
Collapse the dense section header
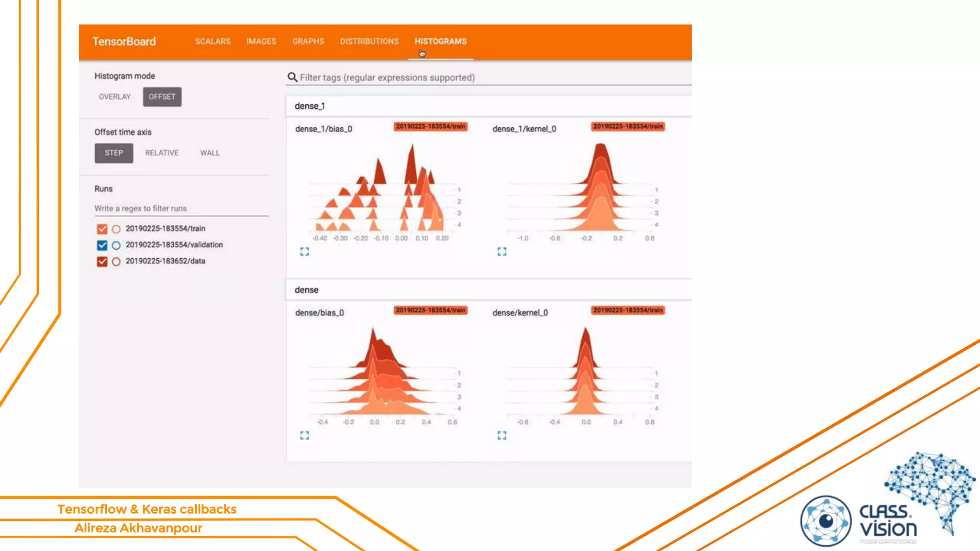pyautogui.click(x=489, y=289)
